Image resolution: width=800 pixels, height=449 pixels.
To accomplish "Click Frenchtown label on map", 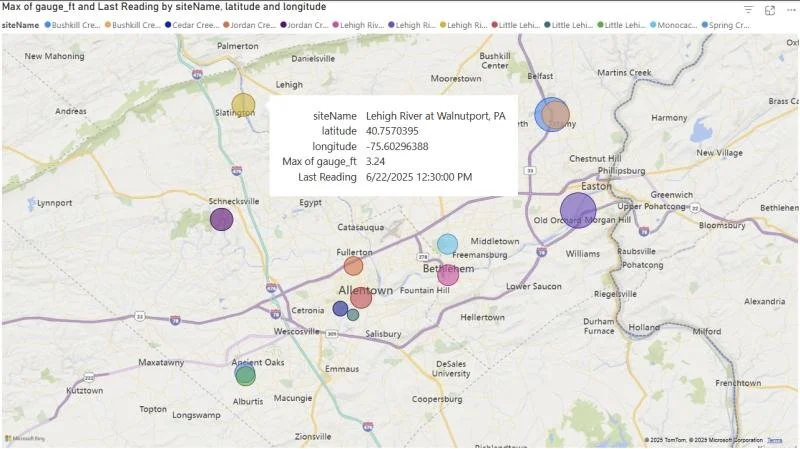I will [738, 383].
